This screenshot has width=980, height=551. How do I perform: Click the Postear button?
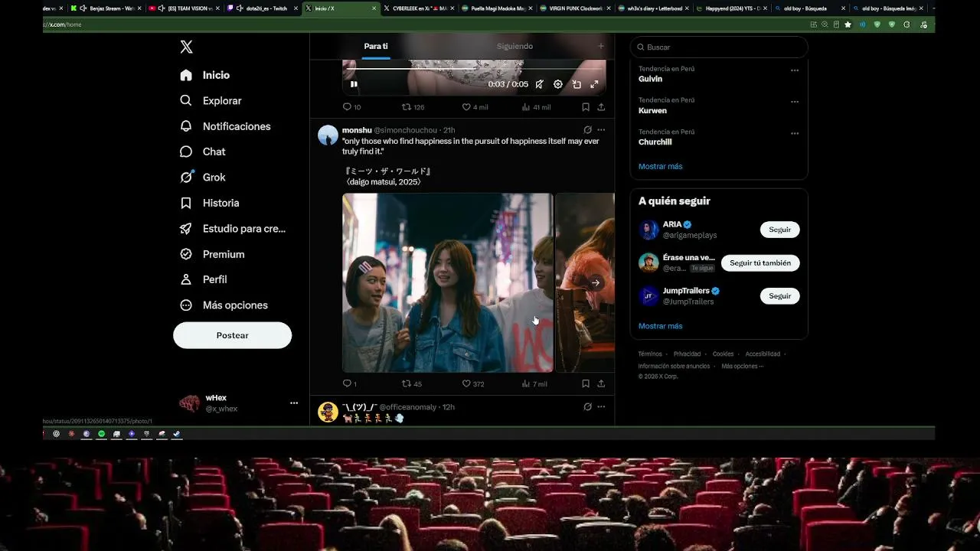232,335
